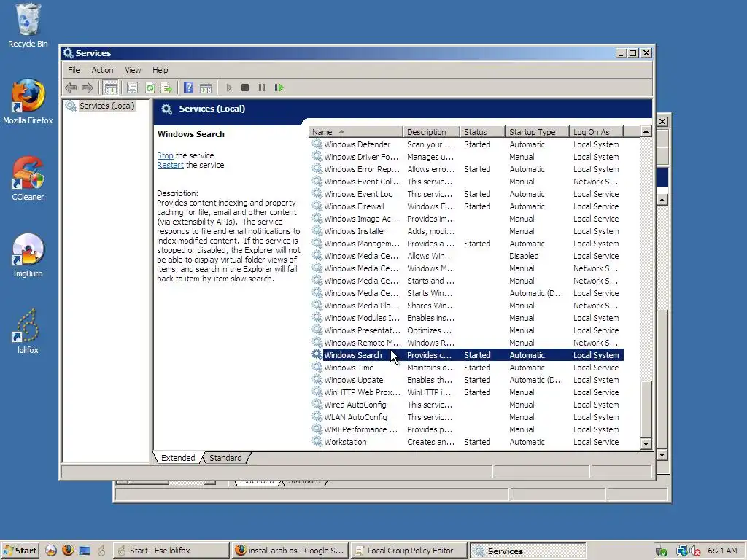Screen dimensions: 747x560
Task: Select the Windows Time service row
Action: pos(466,367)
